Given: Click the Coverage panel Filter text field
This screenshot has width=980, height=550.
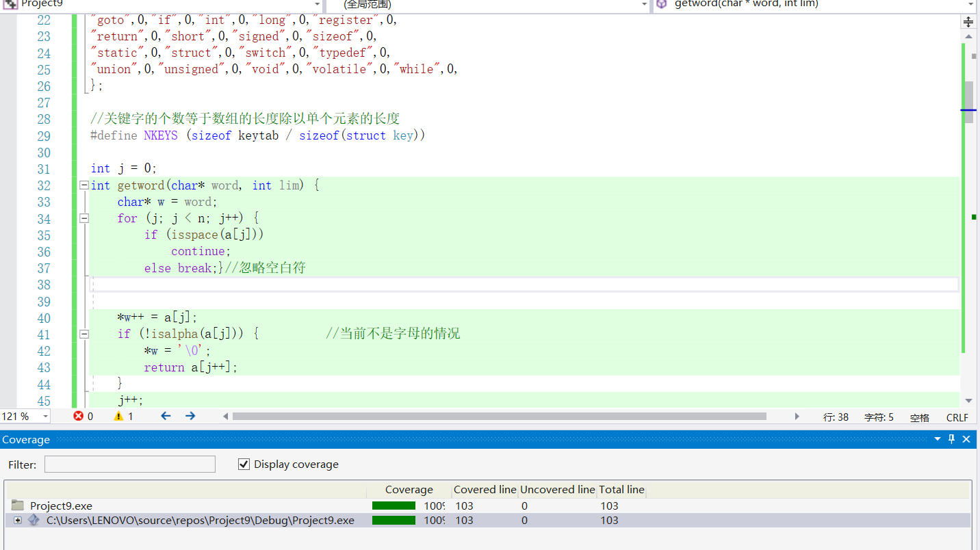Looking at the screenshot, I should coord(130,464).
